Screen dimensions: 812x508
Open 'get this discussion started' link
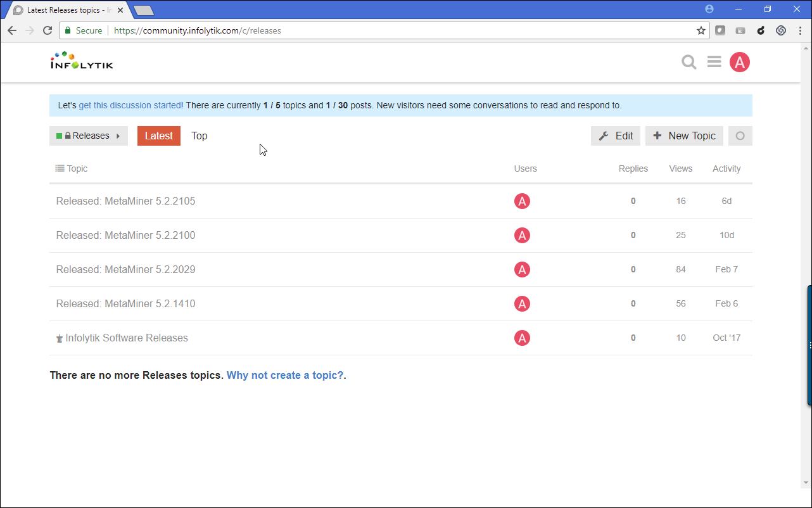point(131,105)
